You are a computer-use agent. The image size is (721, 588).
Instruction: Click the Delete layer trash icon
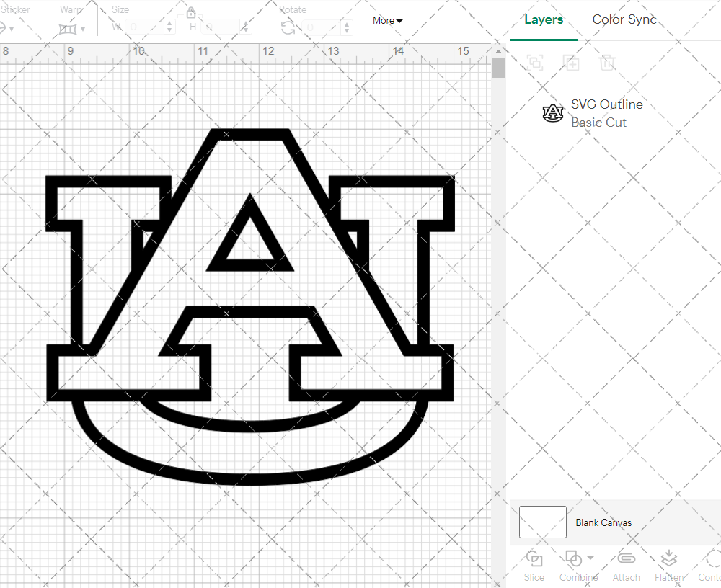608,63
